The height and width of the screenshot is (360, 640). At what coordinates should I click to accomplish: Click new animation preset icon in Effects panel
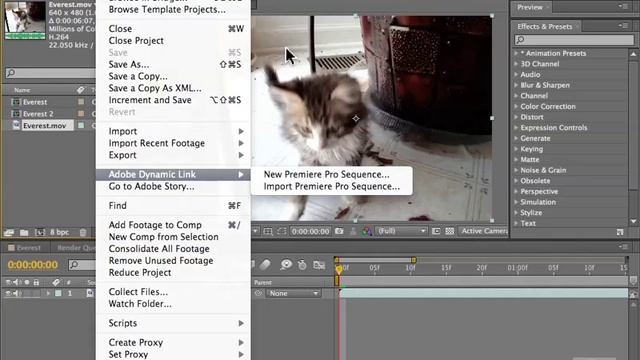(620, 232)
